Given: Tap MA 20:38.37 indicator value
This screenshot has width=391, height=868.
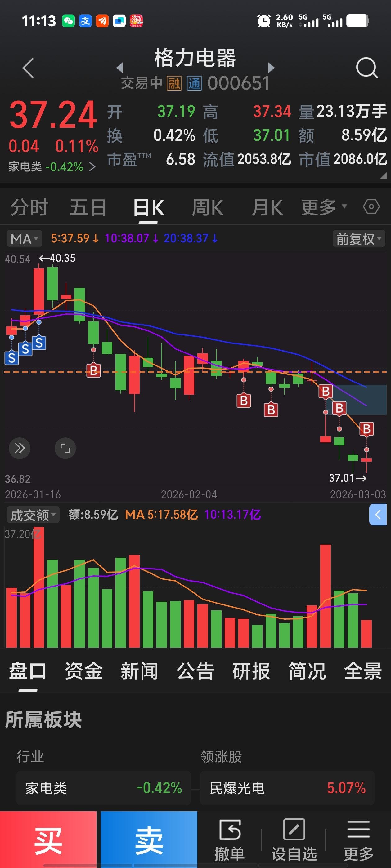Looking at the screenshot, I should tap(191, 238).
